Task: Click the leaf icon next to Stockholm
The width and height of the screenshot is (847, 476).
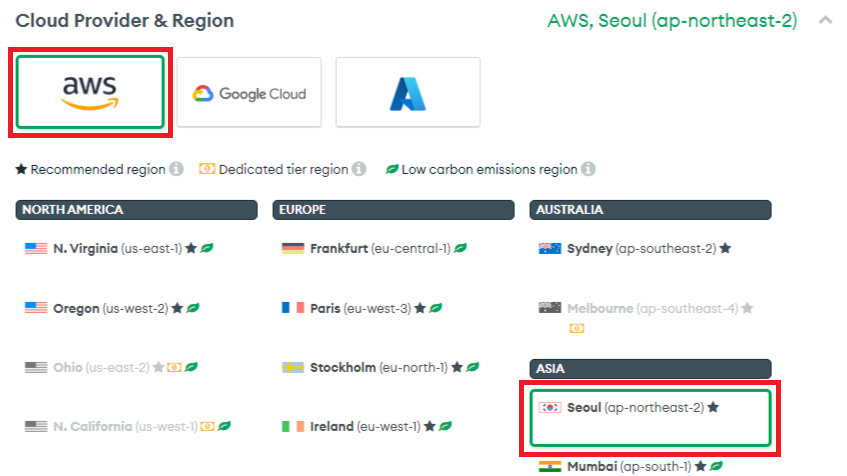Action: [473, 367]
